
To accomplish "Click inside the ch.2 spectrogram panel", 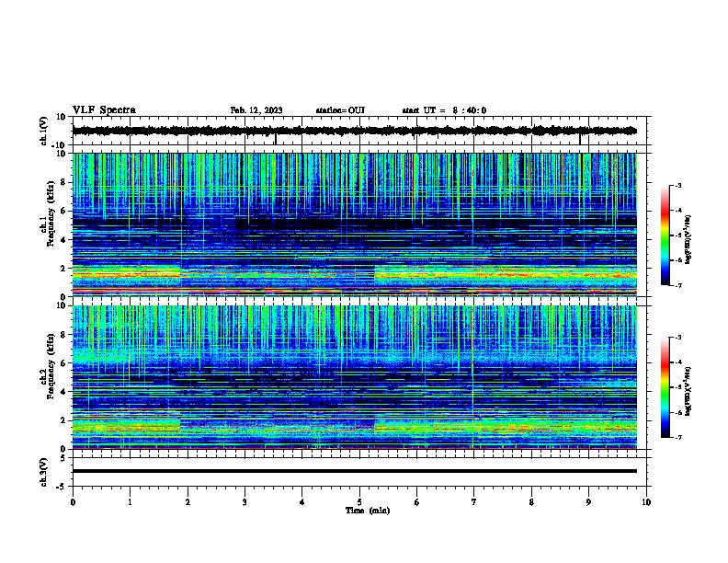I will [x=354, y=377].
